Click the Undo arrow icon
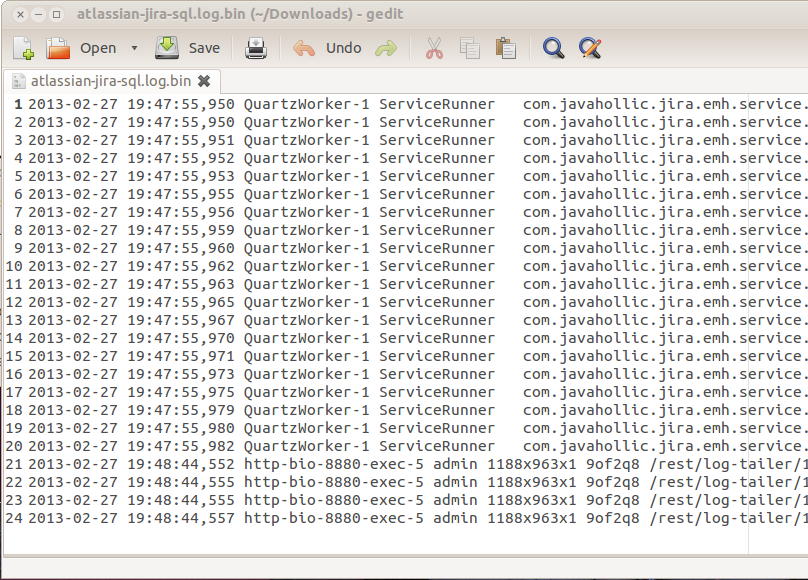The image size is (808, 580). (304, 48)
